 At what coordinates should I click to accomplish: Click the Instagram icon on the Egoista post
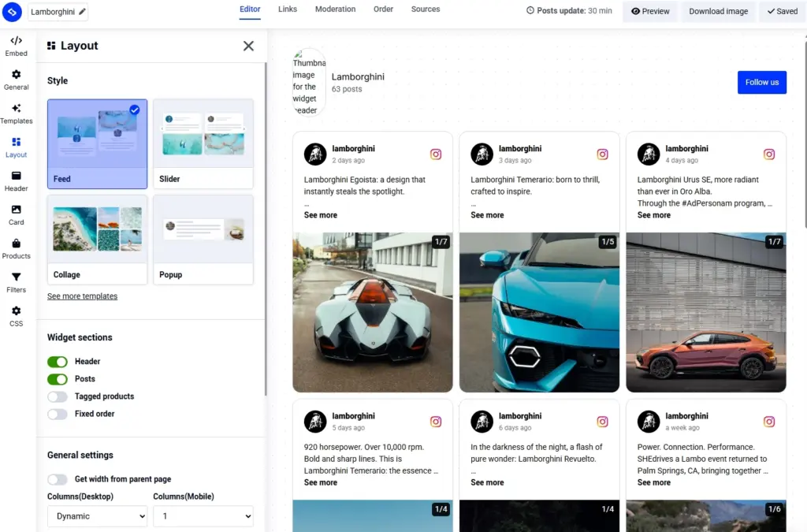pos(436,154)
